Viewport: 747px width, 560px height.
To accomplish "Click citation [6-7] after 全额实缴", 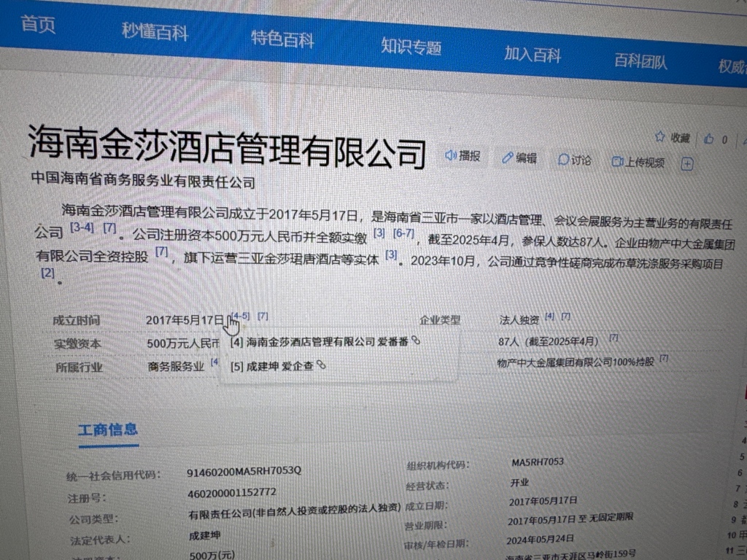I will pos(403,233).
